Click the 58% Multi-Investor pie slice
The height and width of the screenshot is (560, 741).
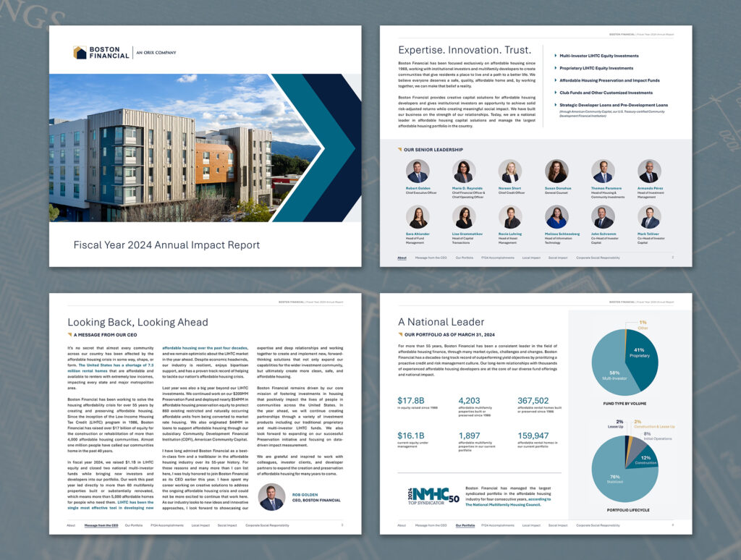pos(609,366)
